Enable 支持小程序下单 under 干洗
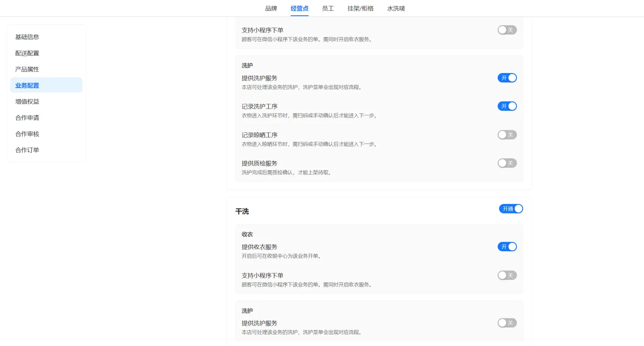 point(507,275)
